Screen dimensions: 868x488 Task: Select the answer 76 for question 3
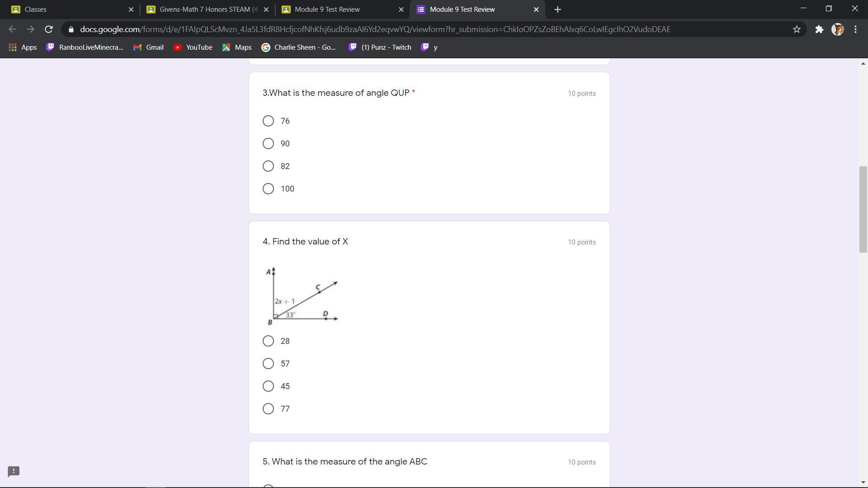(x=268, y=121)
